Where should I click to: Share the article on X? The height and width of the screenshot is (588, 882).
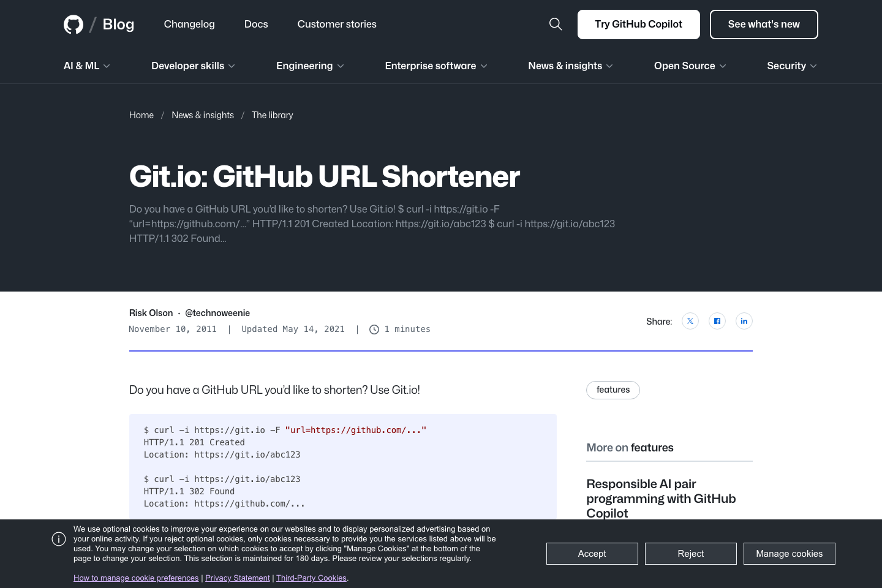[690, 321]
